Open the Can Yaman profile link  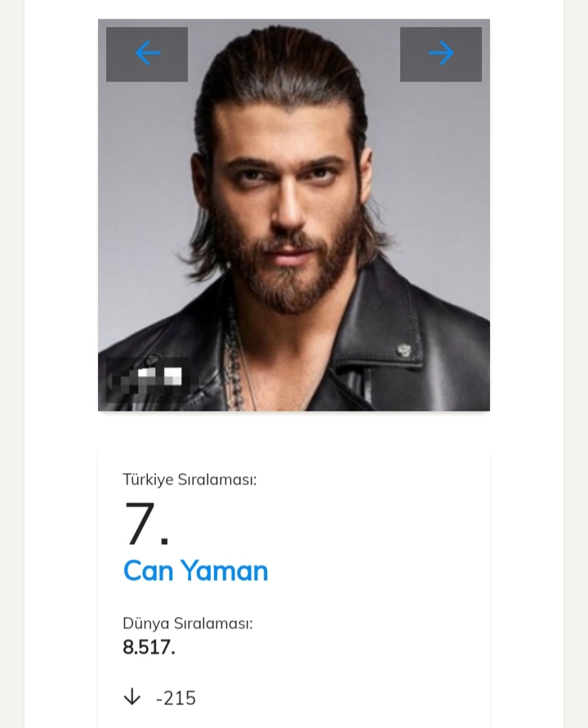pos(195,570)
